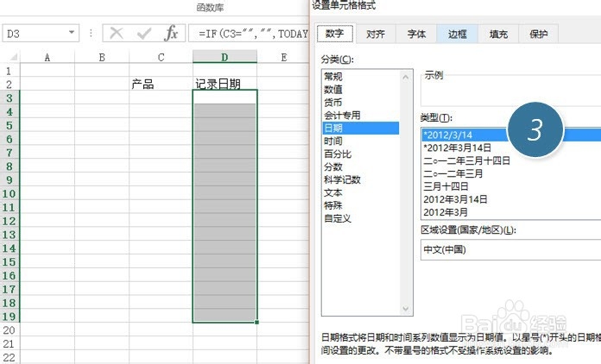The width and height of the screenshot is (601, 364).
Task: Select column E header
Action: [283, 58]
